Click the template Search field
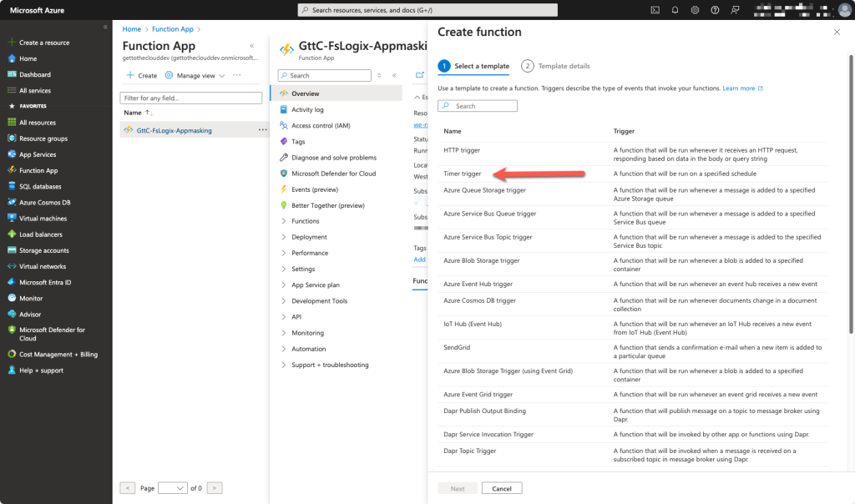This screenshot has height=504, width=855. coord(477,106)
